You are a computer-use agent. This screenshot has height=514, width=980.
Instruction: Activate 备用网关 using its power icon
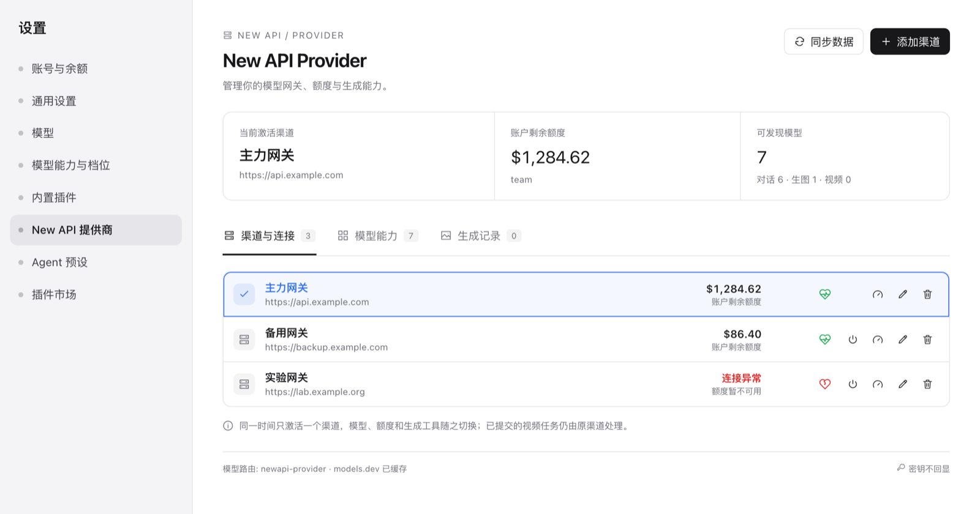(853, 340)
